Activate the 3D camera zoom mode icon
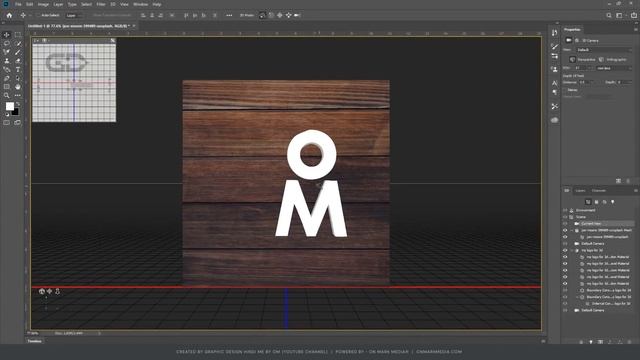 pos(297,15)
